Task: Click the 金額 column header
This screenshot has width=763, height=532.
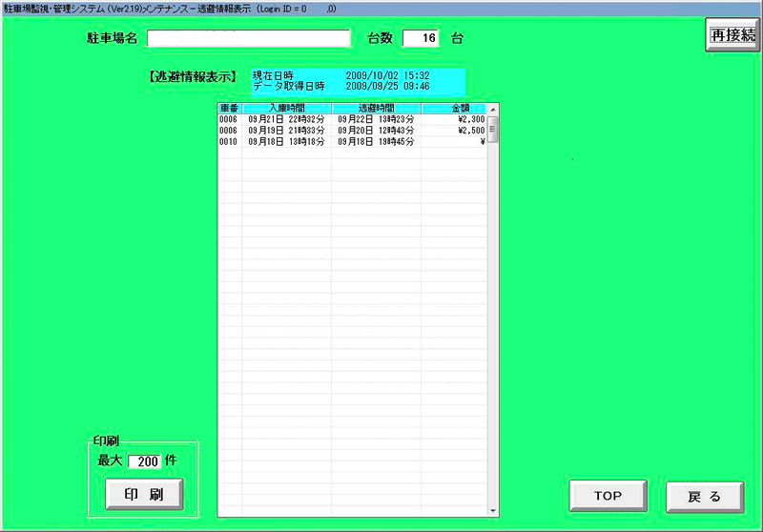Action: tap(454, 109)
